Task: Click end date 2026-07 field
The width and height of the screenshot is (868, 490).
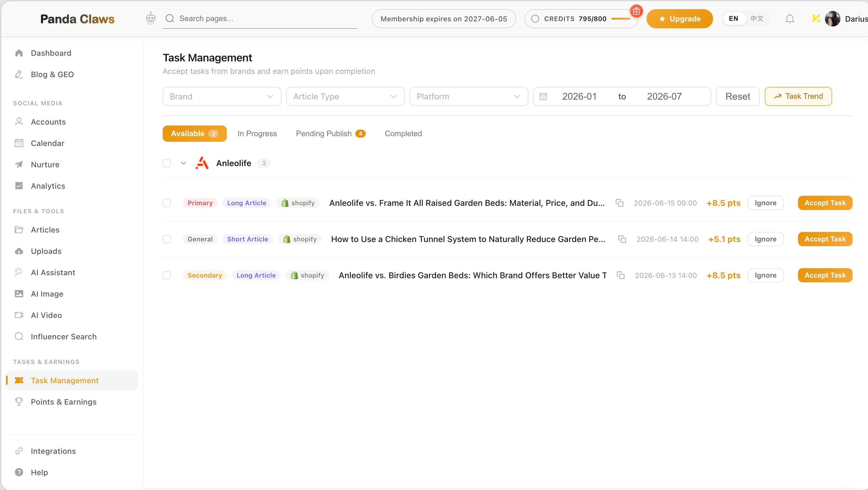Action: tap(664, 97)
